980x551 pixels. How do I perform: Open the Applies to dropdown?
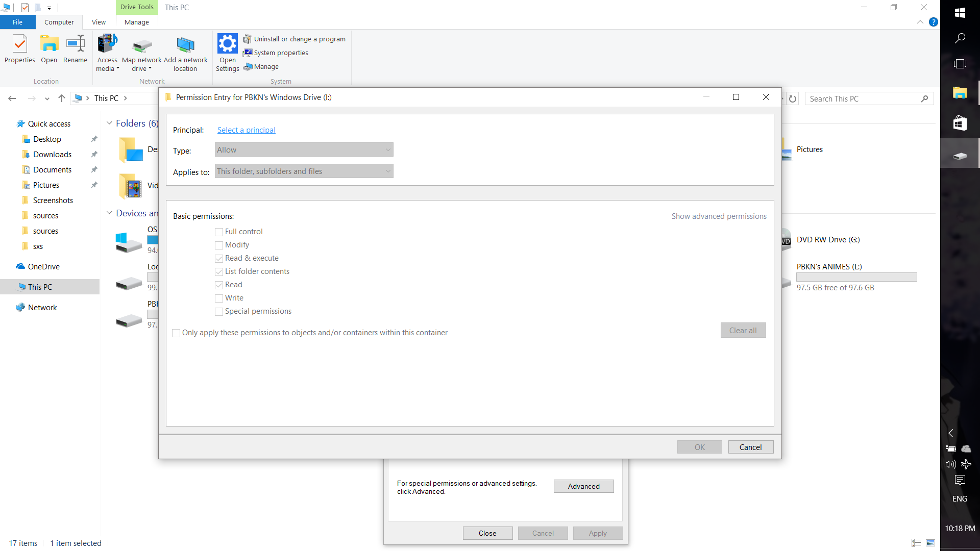click(304, 171)
